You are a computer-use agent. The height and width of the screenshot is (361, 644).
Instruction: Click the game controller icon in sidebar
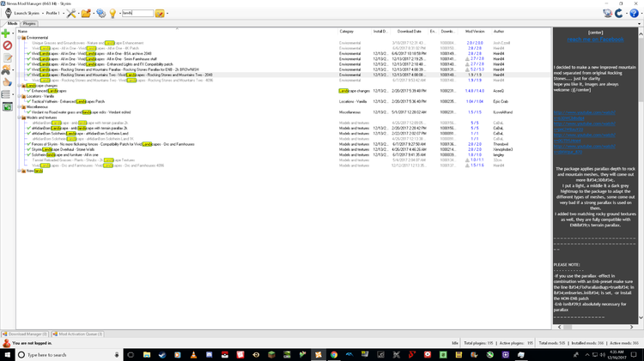(6, 70)
